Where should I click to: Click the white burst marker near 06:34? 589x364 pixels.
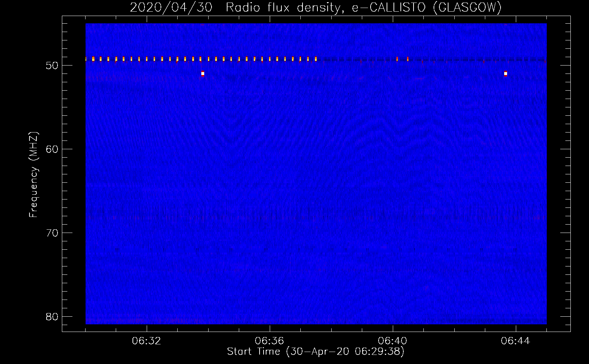click(x=203, y=74)
